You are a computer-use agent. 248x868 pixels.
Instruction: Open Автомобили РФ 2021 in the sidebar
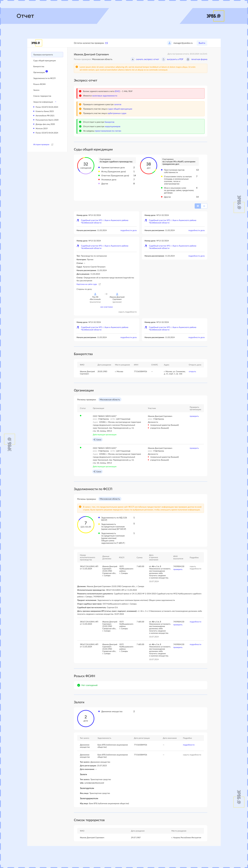[x=45, y=116]
